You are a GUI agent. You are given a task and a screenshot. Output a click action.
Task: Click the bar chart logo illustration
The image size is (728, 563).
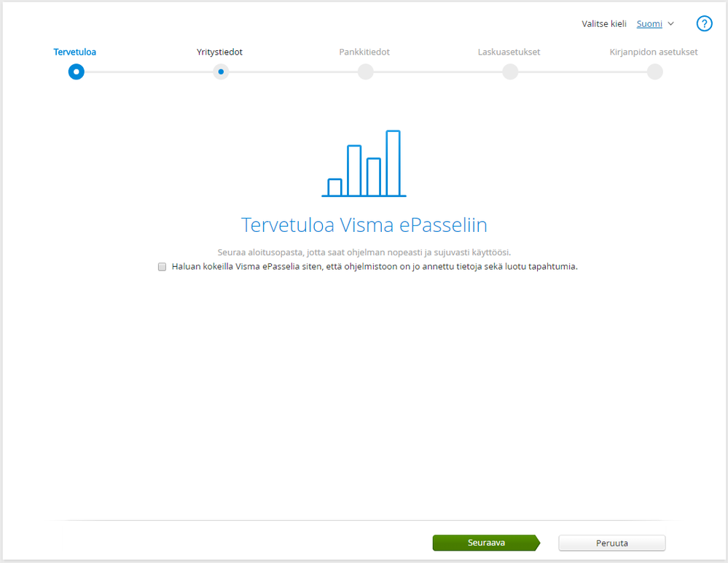(364, 163)
